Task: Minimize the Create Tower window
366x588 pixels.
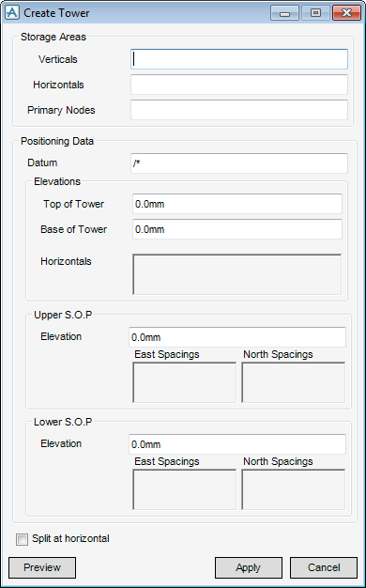Action: click(284, 13)
